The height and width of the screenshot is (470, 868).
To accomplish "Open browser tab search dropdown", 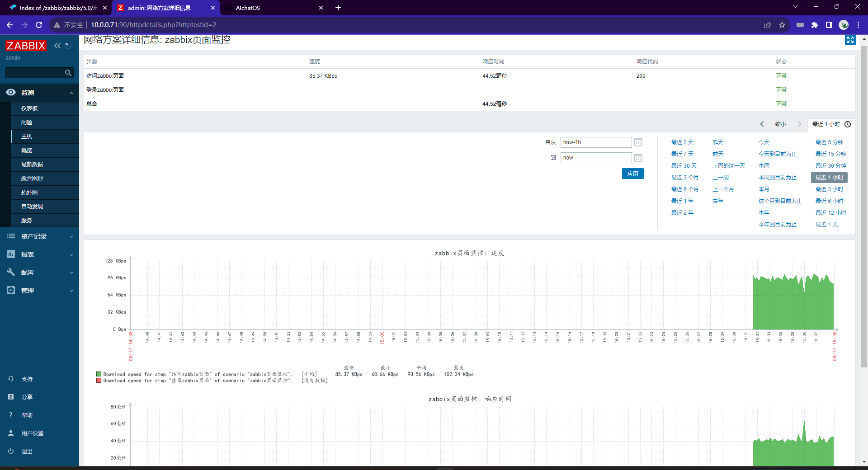I will point(795,7).
